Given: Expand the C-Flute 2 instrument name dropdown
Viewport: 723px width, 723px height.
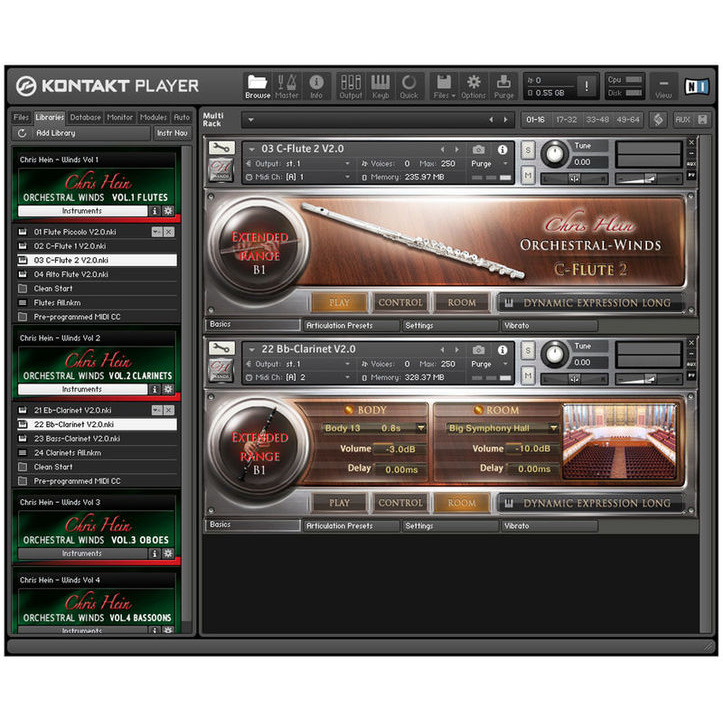Looking at the screenshot, I should point(251,149).
